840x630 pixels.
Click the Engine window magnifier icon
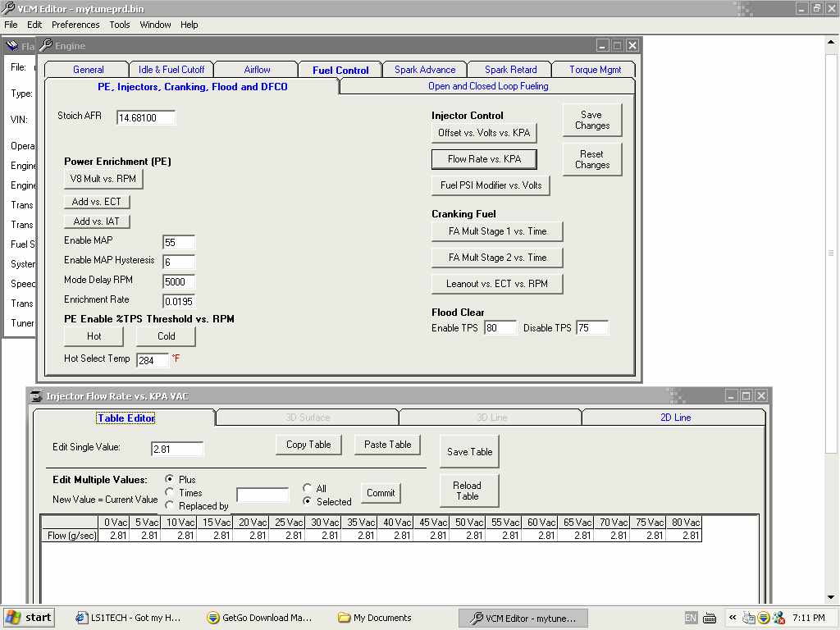tap(46, 46)
